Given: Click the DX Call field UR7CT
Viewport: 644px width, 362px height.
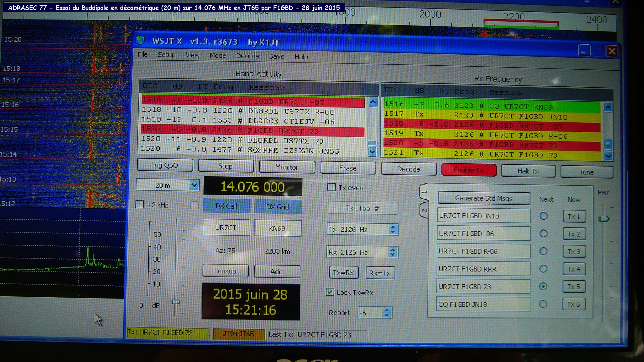Looking at the screenshot, I should click(226, 228).
